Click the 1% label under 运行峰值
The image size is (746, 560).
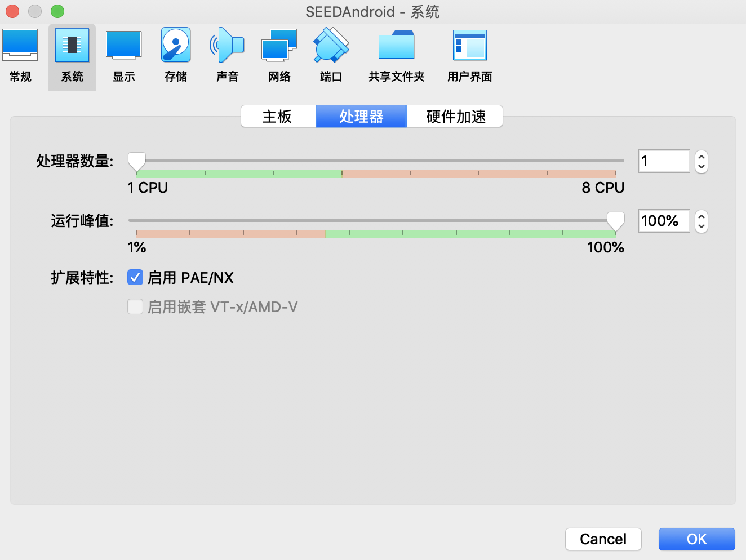pos(137,247)
